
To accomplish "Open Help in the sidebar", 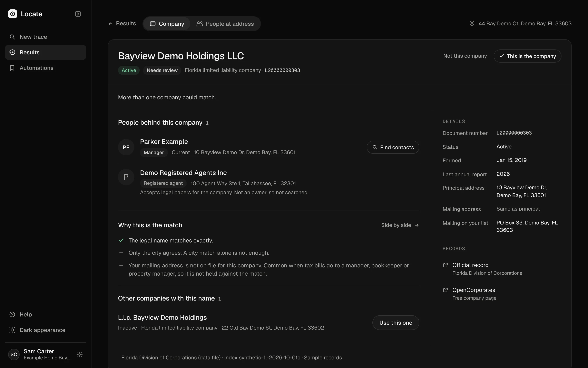I will tap(46, 314).
